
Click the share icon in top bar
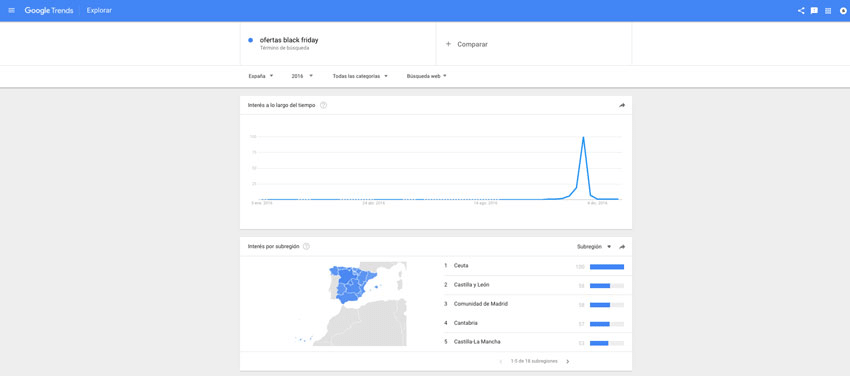[801, 11]
